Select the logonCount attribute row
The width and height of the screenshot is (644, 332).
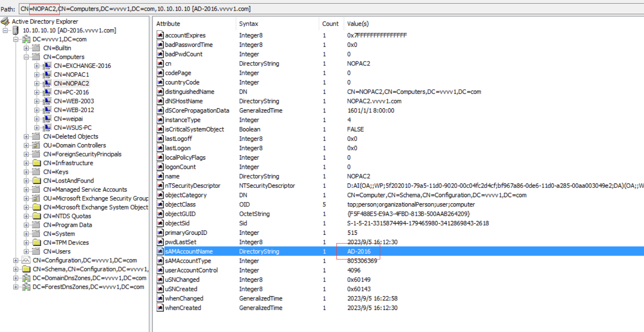click(x=398, y=167)
